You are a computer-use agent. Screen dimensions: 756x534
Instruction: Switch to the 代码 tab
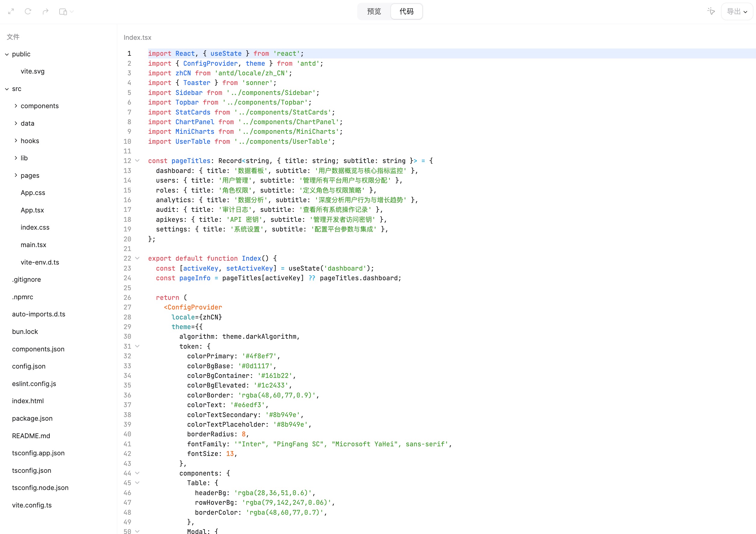[x=406, y=11]
